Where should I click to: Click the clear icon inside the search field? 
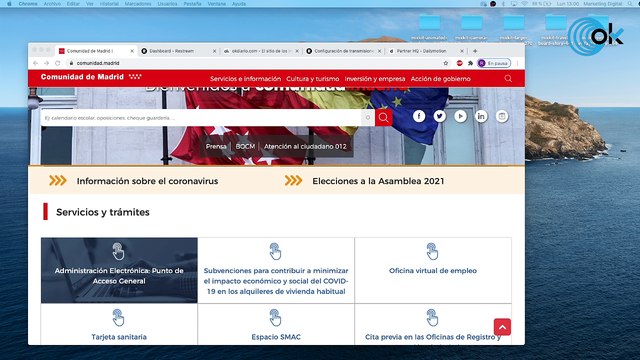tap(368, 118)
